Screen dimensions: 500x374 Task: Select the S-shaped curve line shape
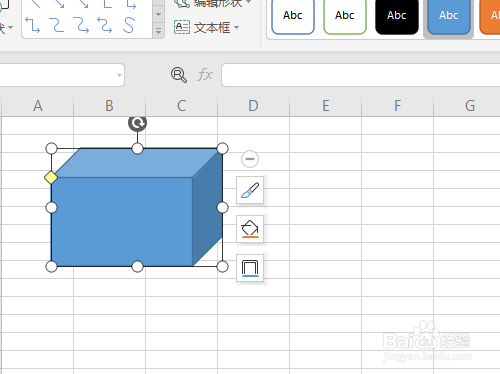[129, 25]
